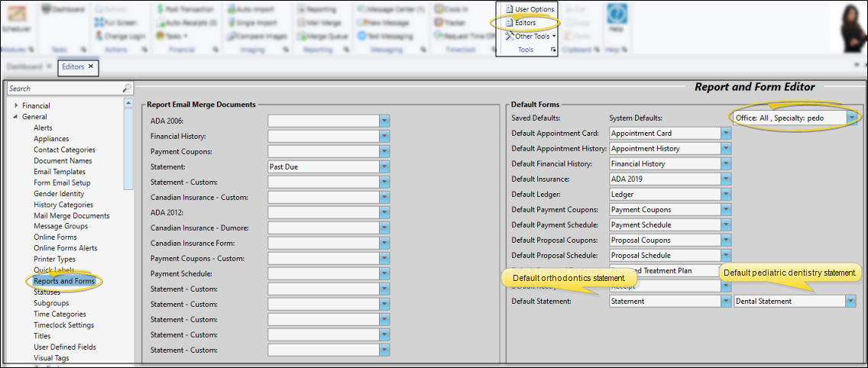This screenshot has width=868, height=368.
Task: Select Reports and Forms in the tree
Action: click(64, 281)
